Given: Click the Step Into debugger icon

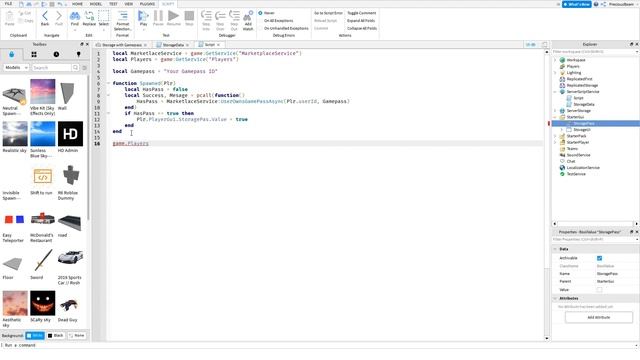Looking at the screenshot, I should tap(206, 16).
